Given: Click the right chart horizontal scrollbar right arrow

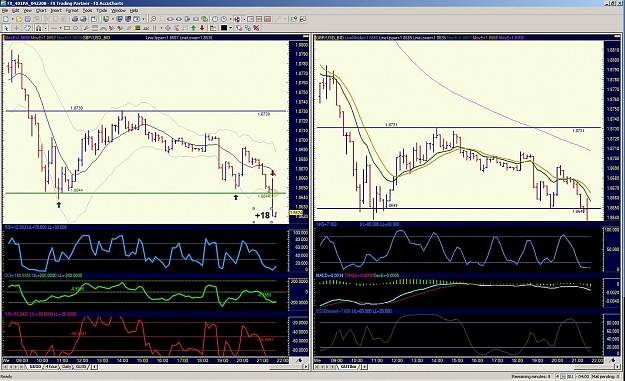Looking at the screenshot, I should (x=617, y=367).
